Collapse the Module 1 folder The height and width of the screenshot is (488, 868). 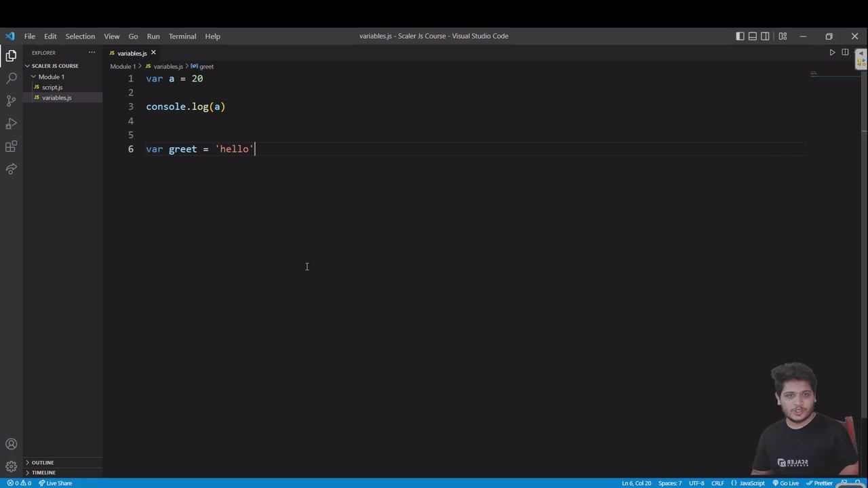click(63, 77)
